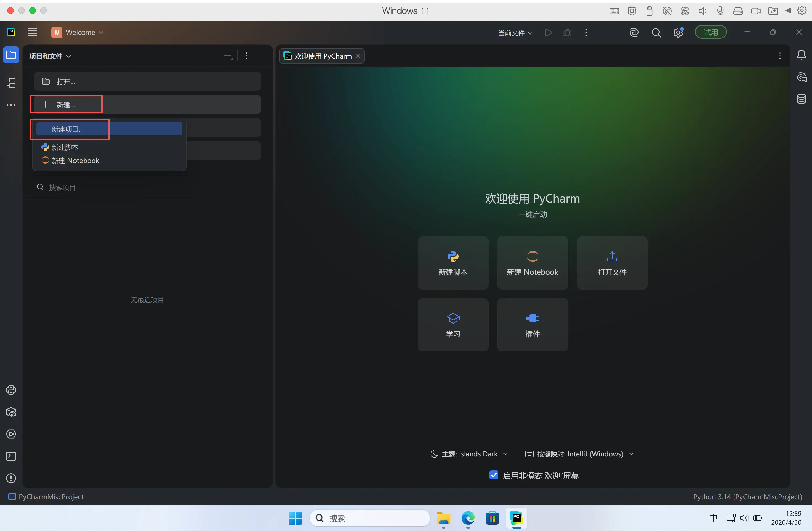Click PyCharmMiscProject in the status bar
Screen dimensions: 812x531
pos(46,496)
